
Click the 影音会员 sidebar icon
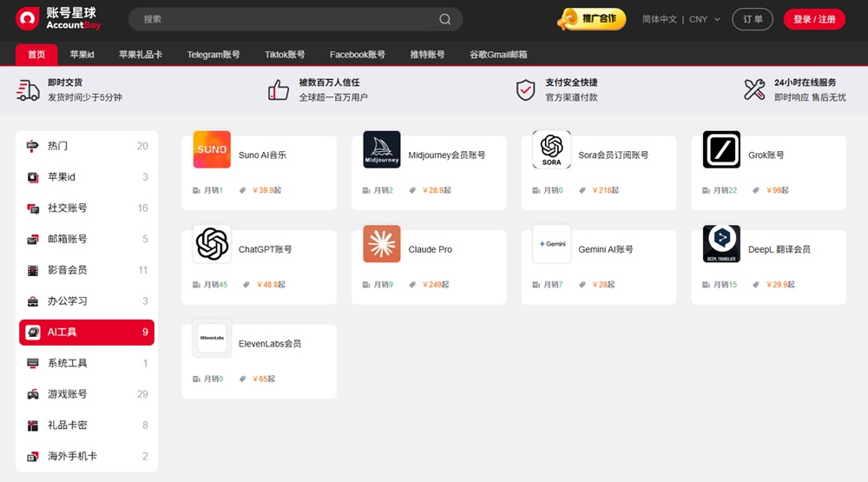pos(33,270)
